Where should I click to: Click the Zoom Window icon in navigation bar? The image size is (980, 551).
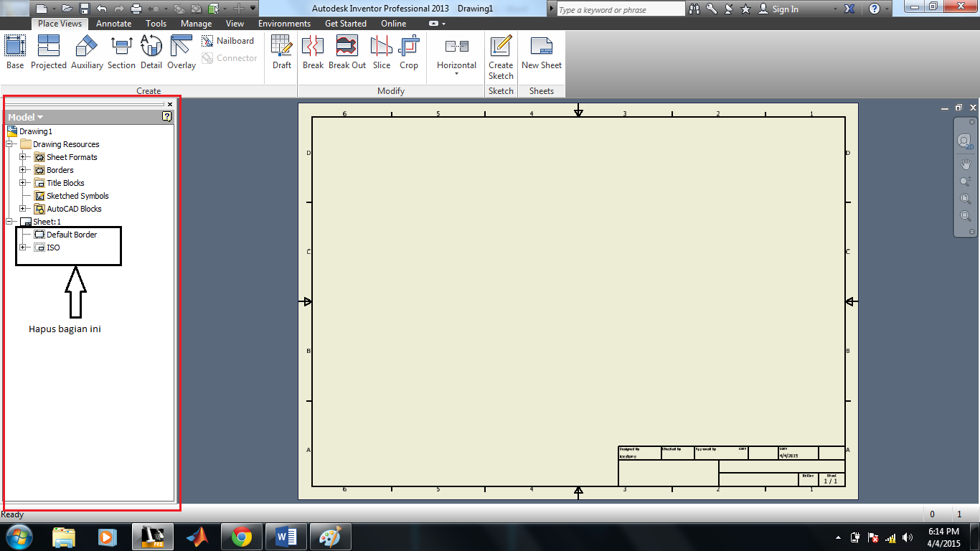point(966,216)
